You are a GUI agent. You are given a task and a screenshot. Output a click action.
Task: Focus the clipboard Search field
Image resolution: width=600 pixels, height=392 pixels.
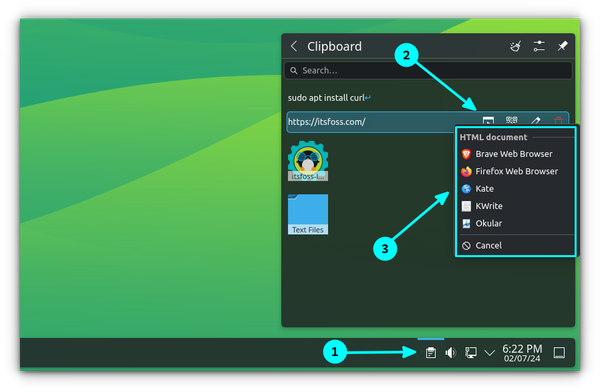coord(428,70)
